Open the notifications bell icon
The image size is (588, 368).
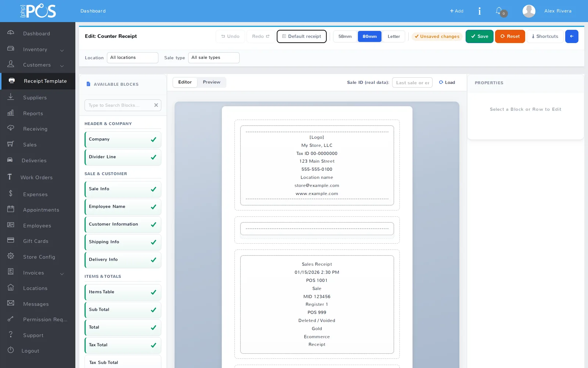click(499, 11)
